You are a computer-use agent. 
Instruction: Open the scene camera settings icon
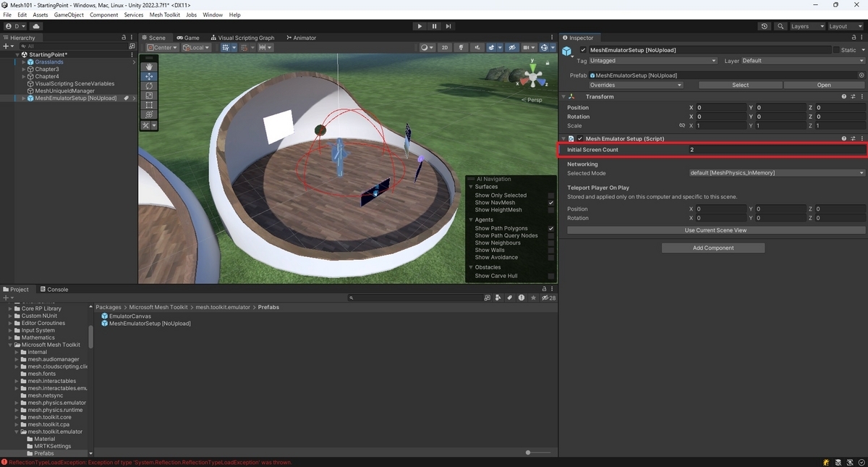[528, 48]
